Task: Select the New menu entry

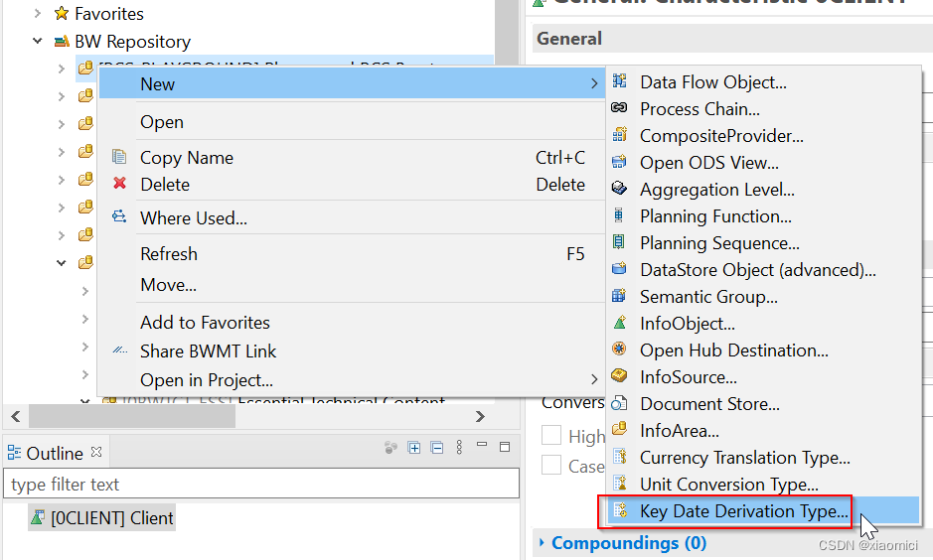Action: (353, 83)
